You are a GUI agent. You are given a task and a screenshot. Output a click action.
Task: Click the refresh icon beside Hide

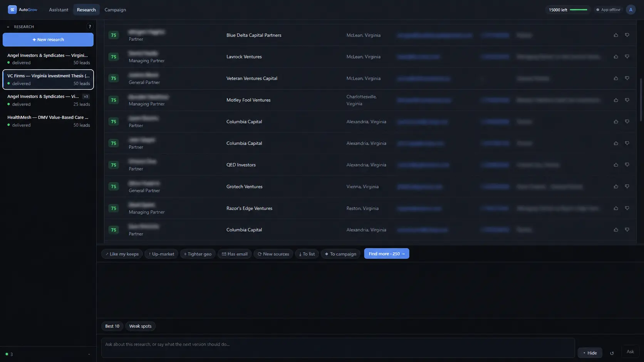coord(612,353)
